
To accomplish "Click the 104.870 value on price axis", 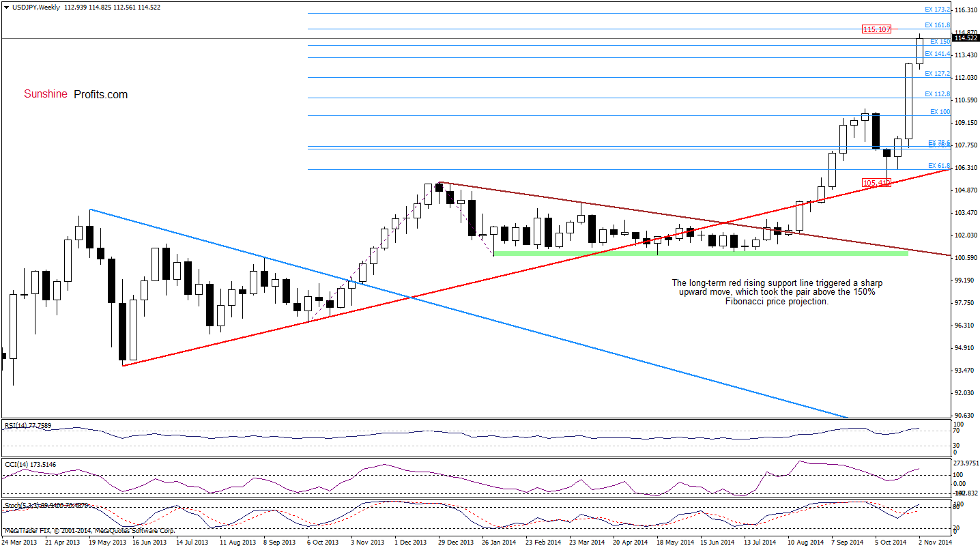I will click(x=966, y=190).
